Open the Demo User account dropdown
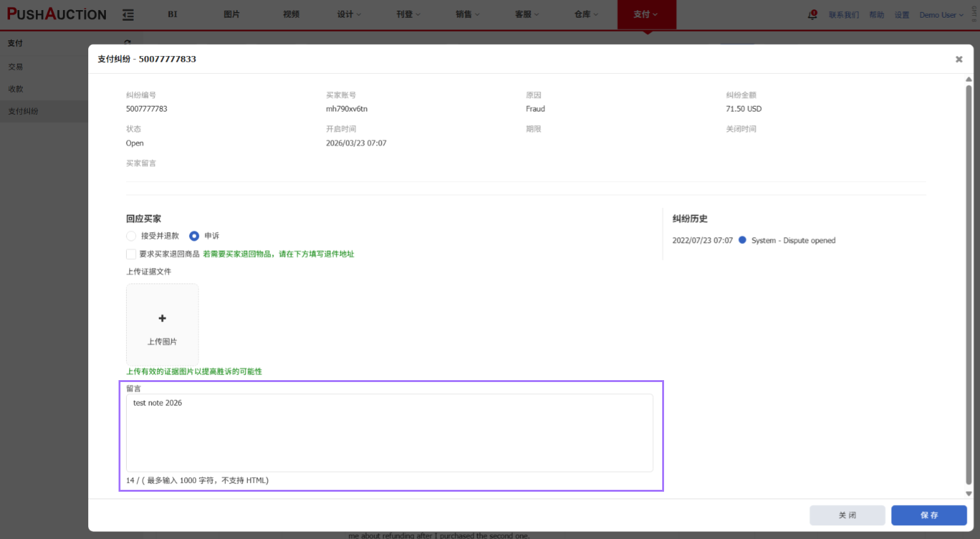 (942, 15)
